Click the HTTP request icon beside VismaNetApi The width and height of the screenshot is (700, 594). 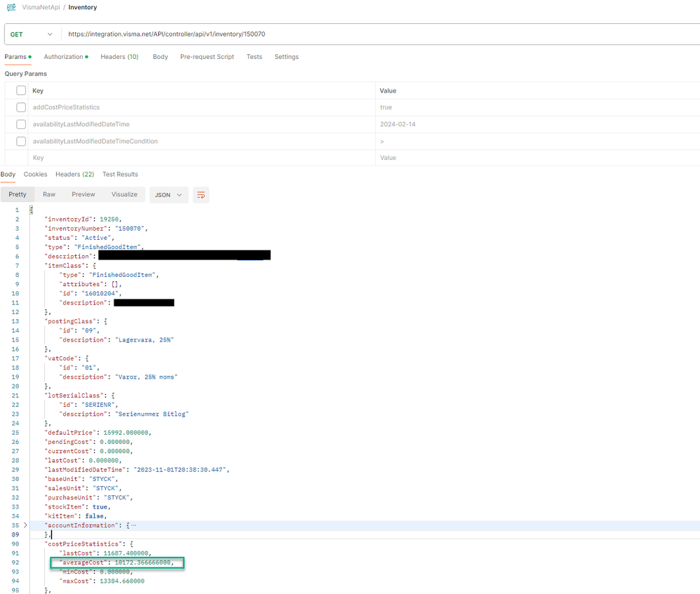point(11,7)
